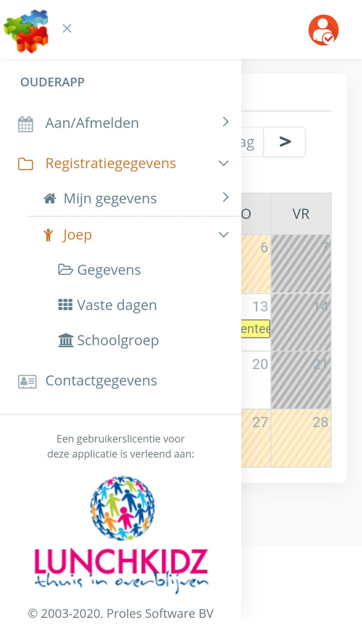The width and height of the screenshot is (362, 644).
Task: Open the Gegevens menu item
Action: 109,270
